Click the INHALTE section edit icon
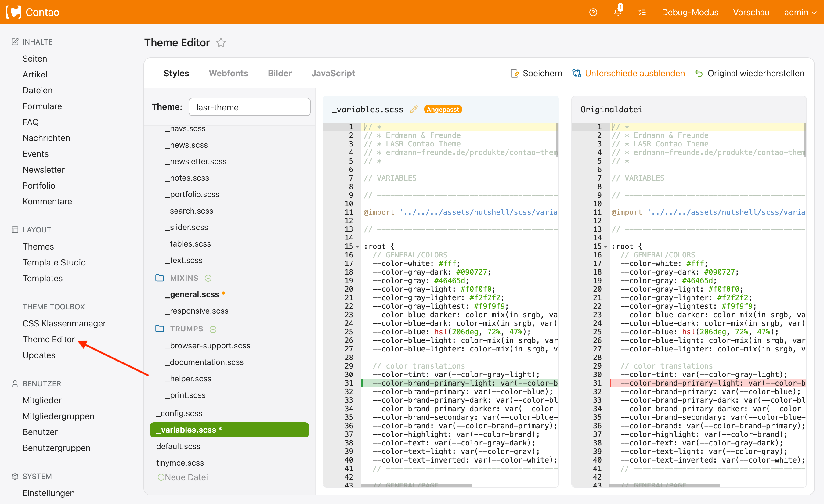Screen dimensions: 824x504 click(15, 42)
